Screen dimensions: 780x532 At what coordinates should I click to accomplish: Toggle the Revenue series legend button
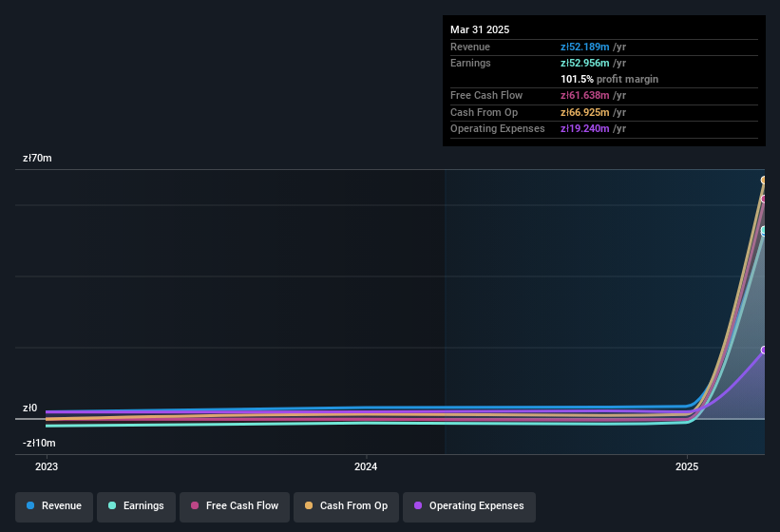54,506
